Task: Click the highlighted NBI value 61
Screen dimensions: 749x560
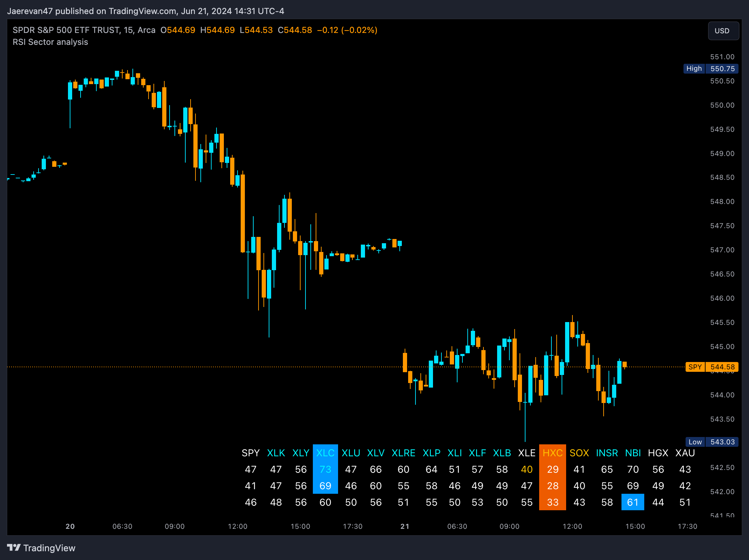Action: [x=633, y=502]
